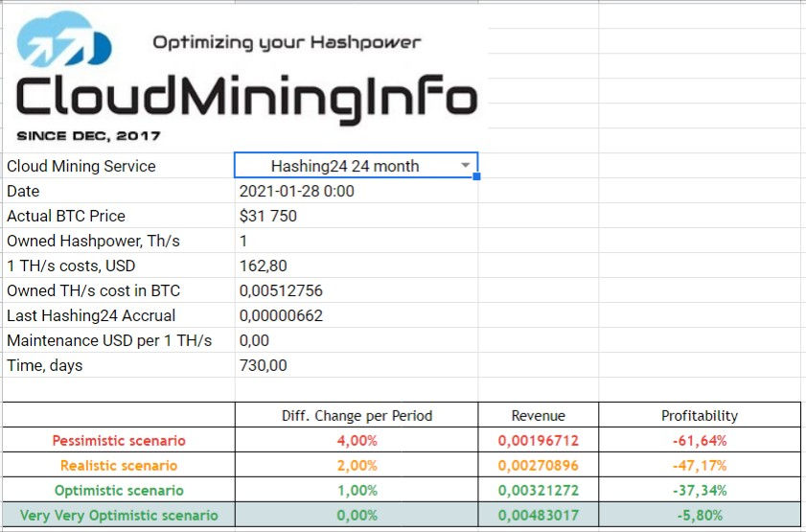The width and height of the screenshot is (806, 532).
Task: Select the 4,00% difficulty change cell
Action: pos(357,441)
